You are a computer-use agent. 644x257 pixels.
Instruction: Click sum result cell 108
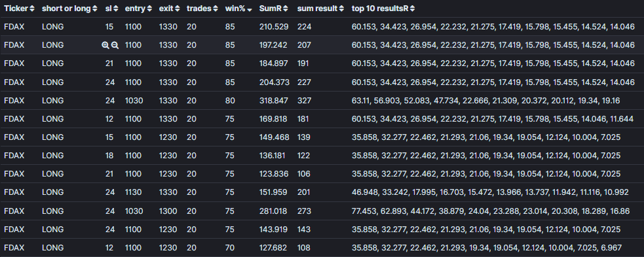click(304, 248)
